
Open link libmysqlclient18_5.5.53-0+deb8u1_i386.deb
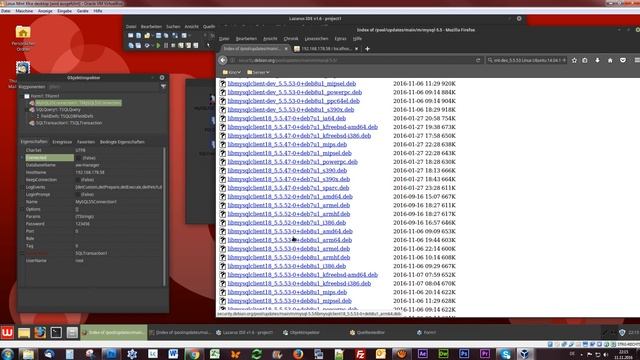pyautogui.click(x=287, y=266)
